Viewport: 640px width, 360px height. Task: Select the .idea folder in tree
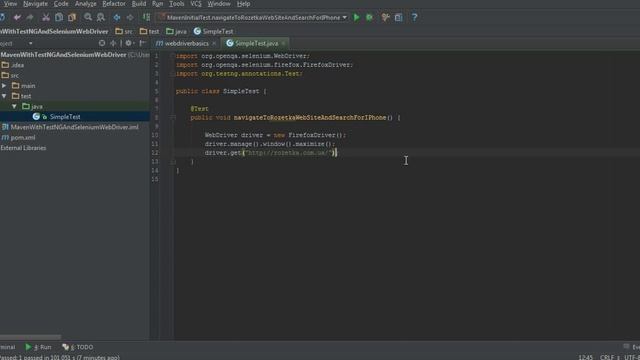(x=13, y=65)
